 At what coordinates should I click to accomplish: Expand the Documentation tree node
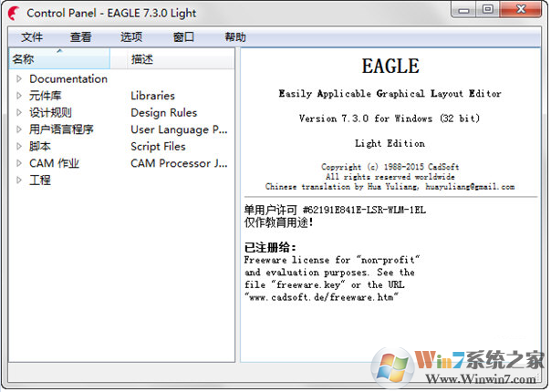click(19, 79)
